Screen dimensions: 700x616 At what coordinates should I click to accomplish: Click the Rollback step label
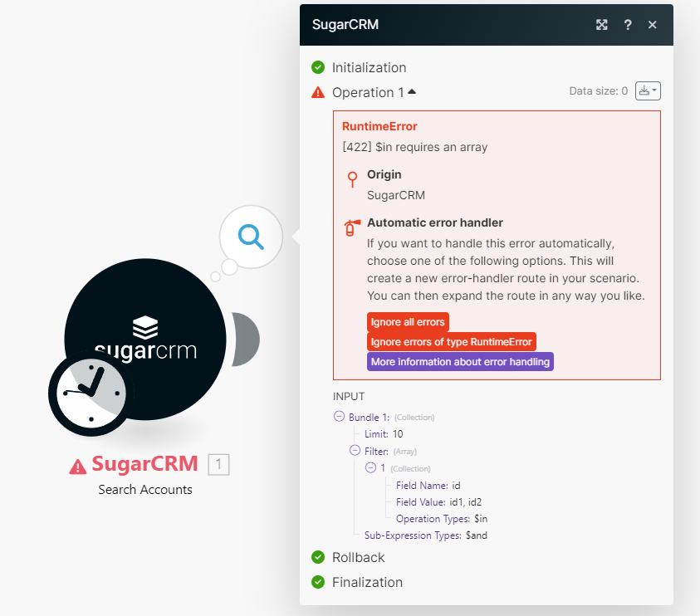(x=359, y=557)
